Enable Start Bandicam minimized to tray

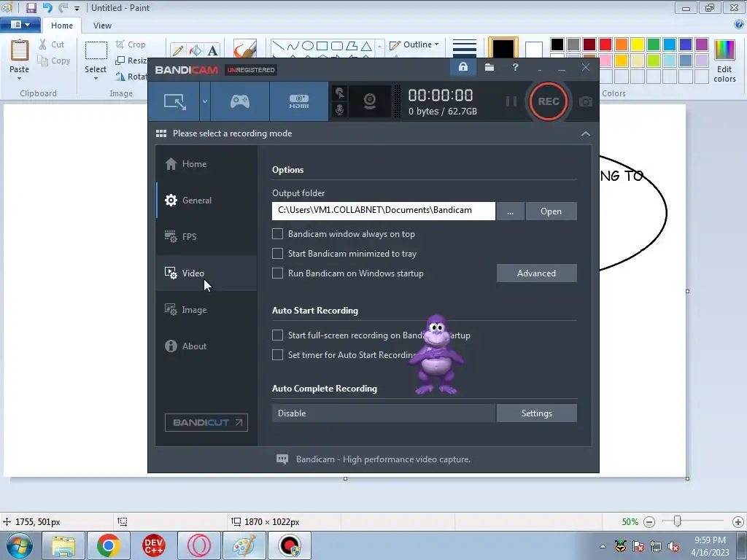click(x=277, y=253)
